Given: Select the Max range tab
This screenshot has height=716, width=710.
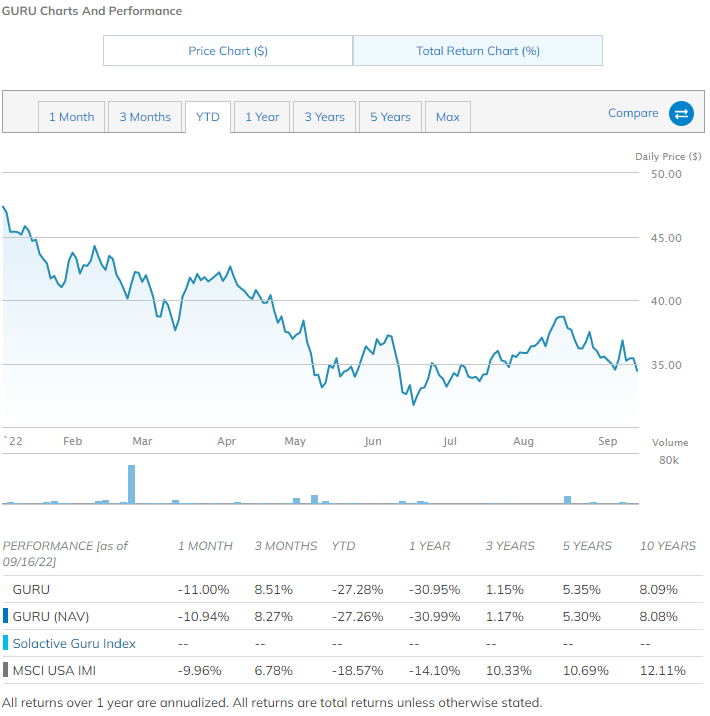Looking at the screenshot, I should point(448,117).
